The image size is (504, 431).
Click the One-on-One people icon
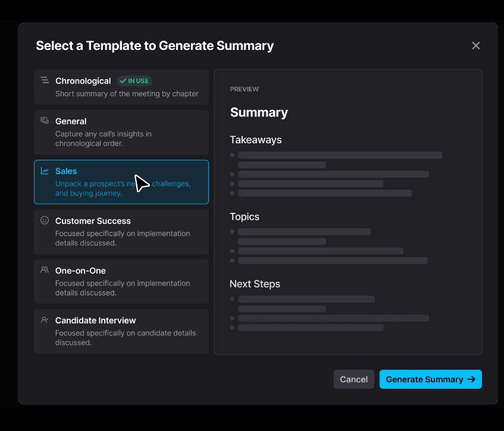(45, 270)
